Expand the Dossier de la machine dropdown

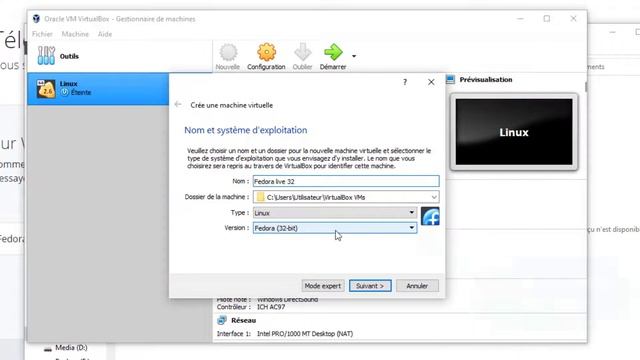434,197
